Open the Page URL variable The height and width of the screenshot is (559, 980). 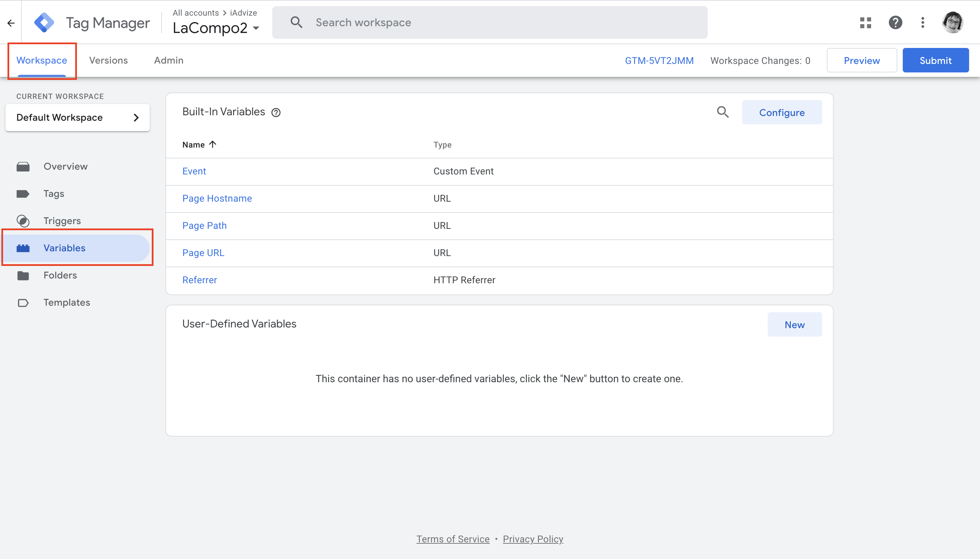[x=203, y=253]
